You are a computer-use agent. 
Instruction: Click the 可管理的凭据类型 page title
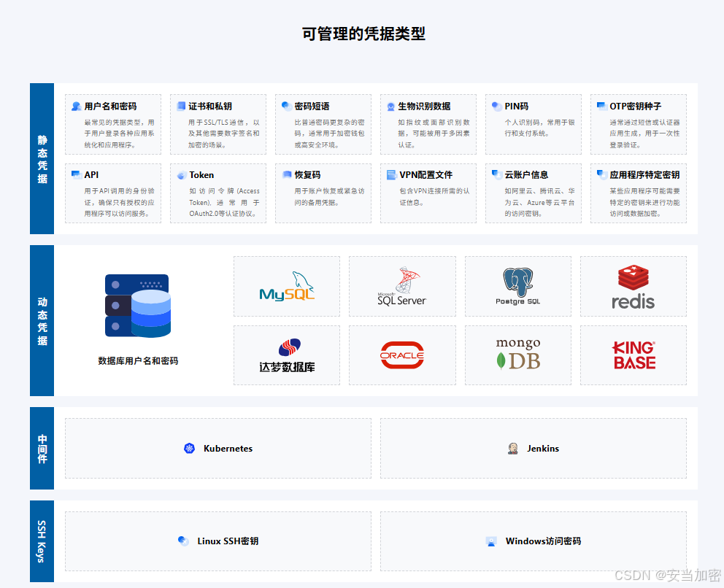pos(363,34)
